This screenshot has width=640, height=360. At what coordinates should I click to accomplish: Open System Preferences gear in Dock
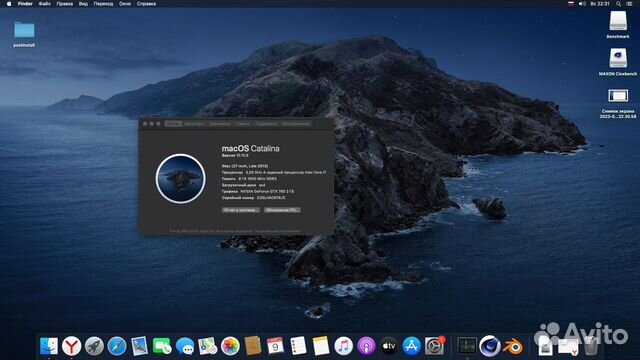point(434,346)
